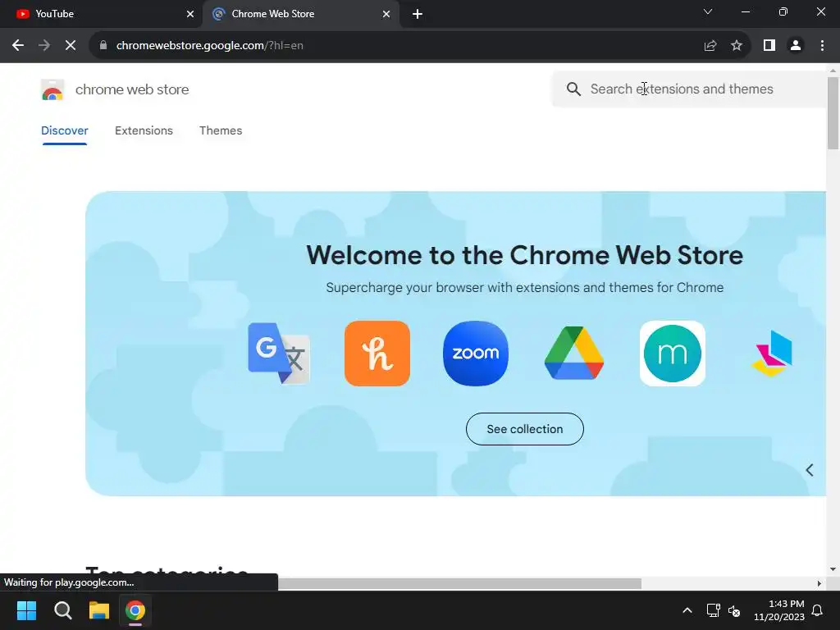Stop the page from loading
The height and width of the screenshot is (630, 840).
pyautogui.click(x=71, y=46)
